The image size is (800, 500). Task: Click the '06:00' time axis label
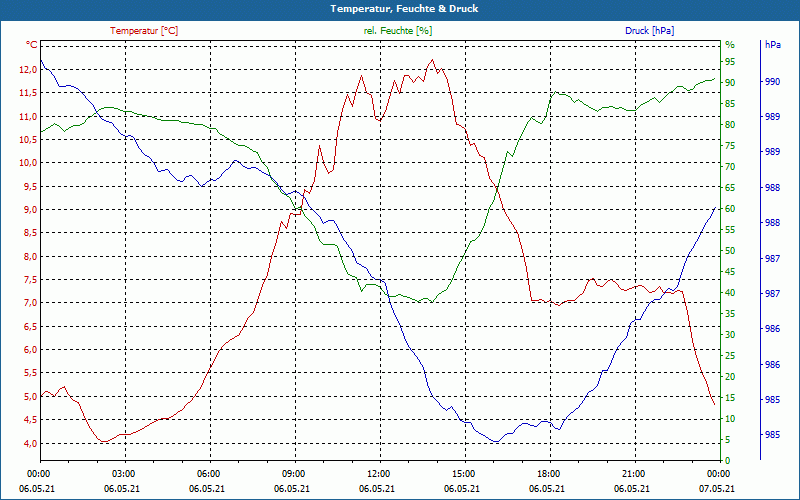tap(207, 473)
